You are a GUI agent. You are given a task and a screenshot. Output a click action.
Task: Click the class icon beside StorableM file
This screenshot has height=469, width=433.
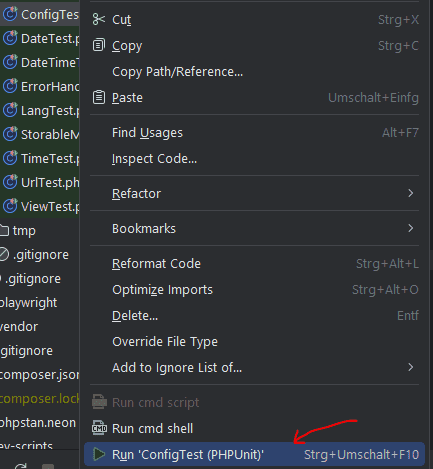[10, 134]
